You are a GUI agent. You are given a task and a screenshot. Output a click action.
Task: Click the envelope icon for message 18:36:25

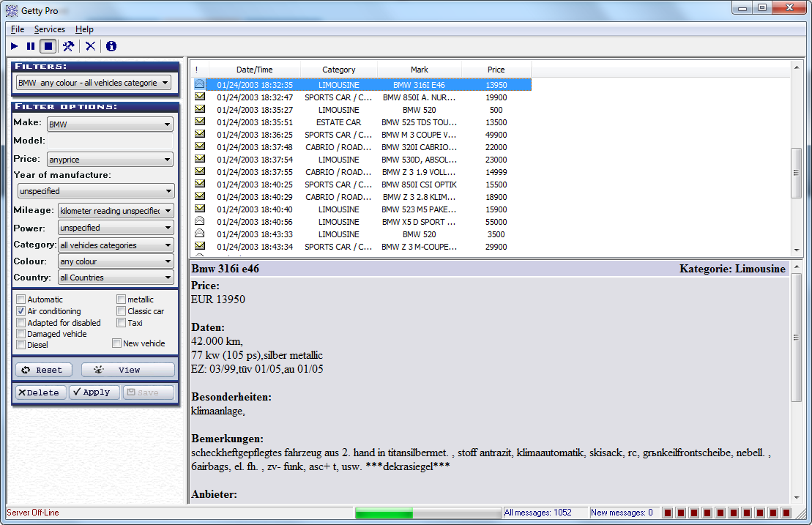pyautogui.click(x=199, y=134)
